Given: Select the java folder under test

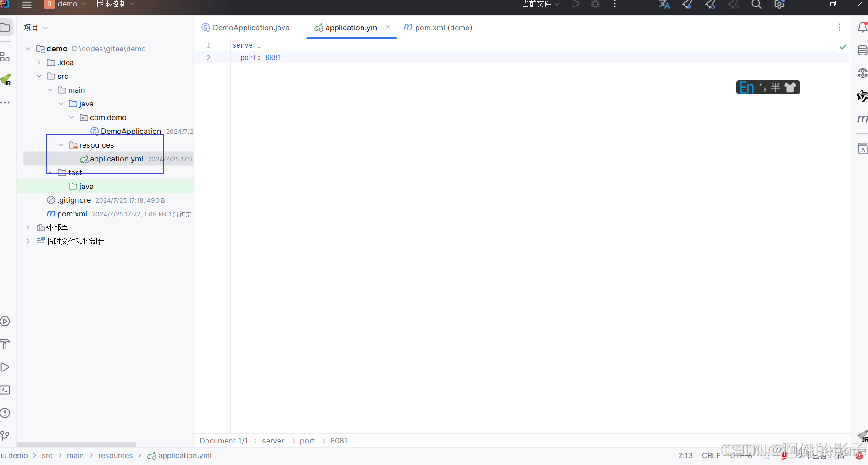Looking at the screenshot, I should coord(86,186).
